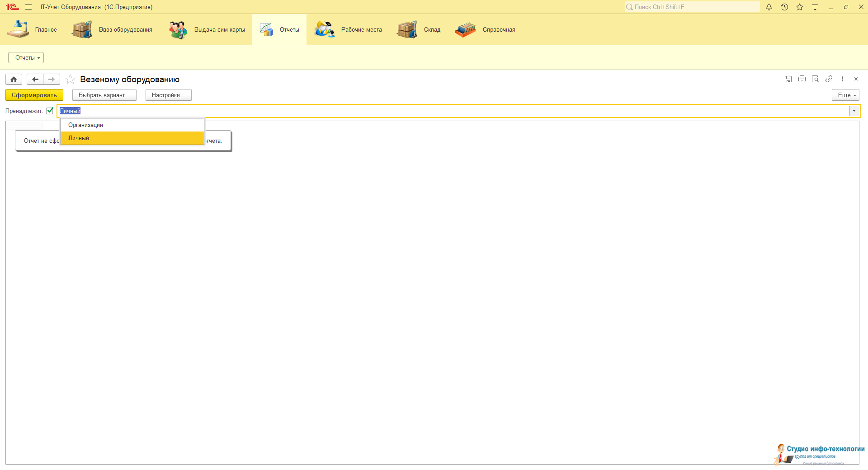Open the Склад section
The width and height of the screenshot is (868, 470).
pyautogui.click(x=419, y=30)
